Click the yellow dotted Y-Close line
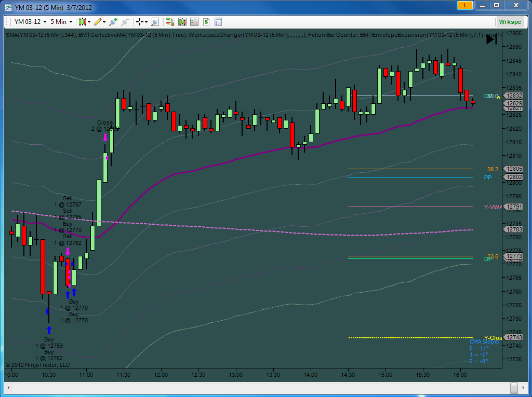532x397 pixels. [x=410, y=338]
